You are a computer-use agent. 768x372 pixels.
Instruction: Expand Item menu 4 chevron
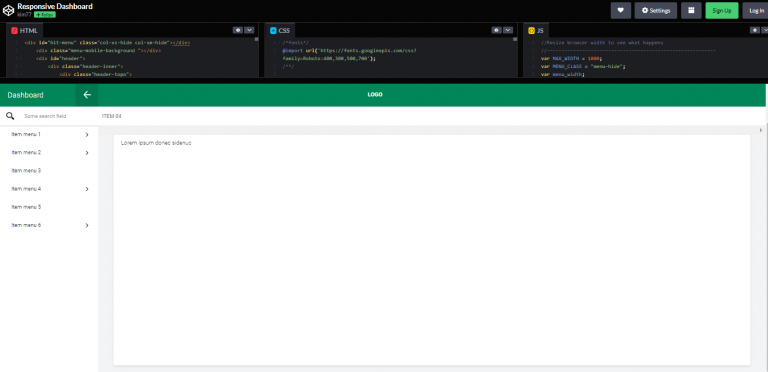87,189
